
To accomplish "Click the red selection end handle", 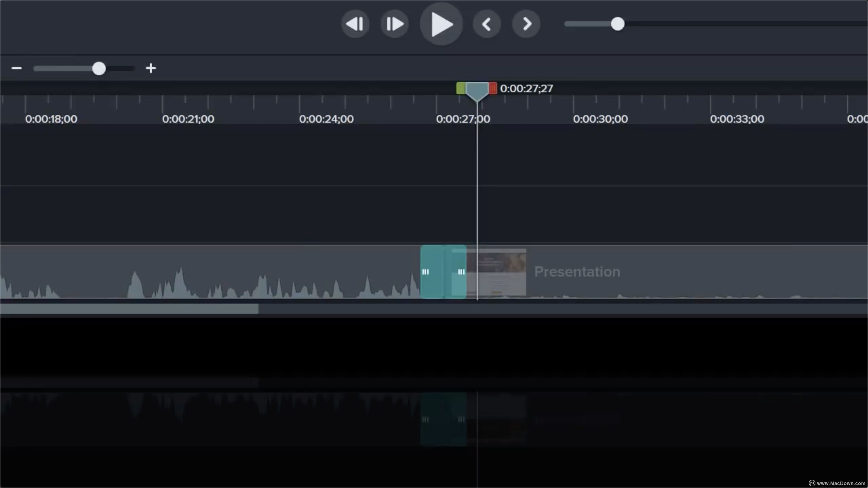I will (493, 88).
